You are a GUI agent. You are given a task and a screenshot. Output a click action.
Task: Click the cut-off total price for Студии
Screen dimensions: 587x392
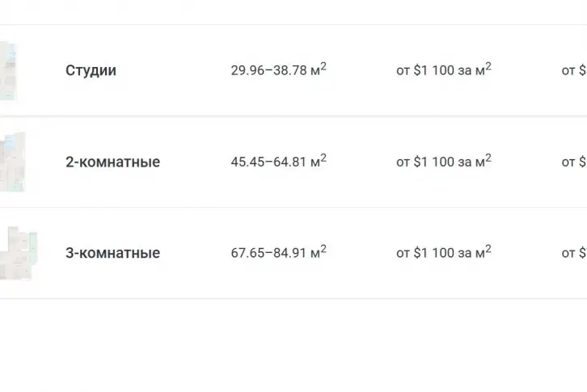click(575, 70)
